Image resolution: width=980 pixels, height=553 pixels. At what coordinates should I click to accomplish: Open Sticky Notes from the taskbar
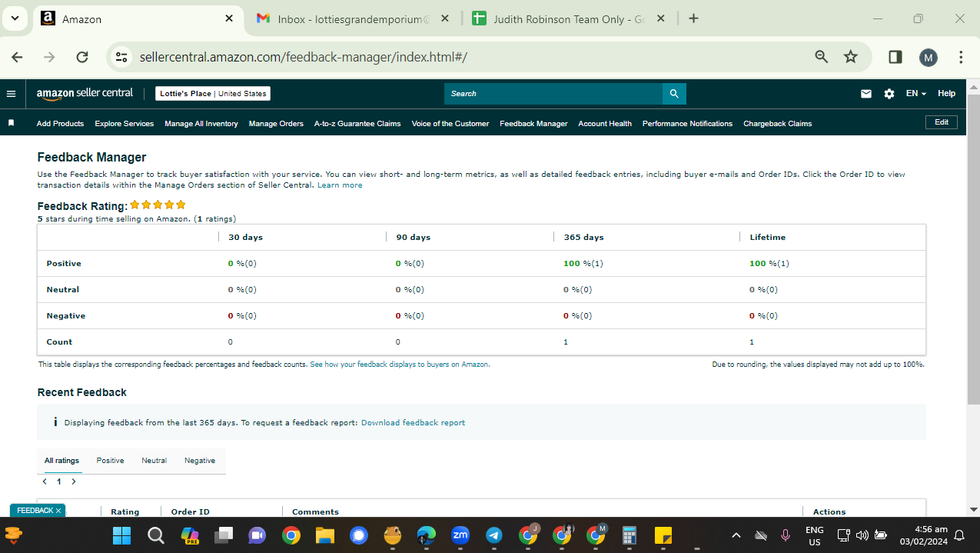663,535
